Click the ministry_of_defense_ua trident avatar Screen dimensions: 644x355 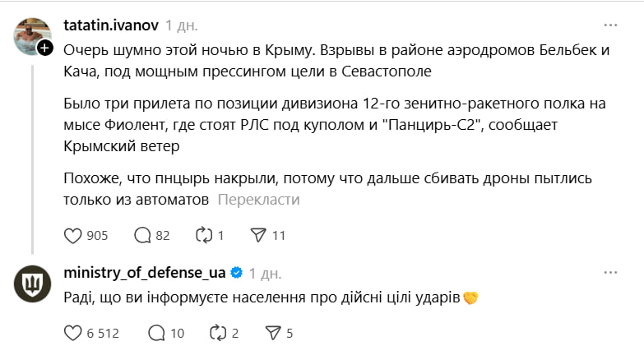tap(31, 285)
